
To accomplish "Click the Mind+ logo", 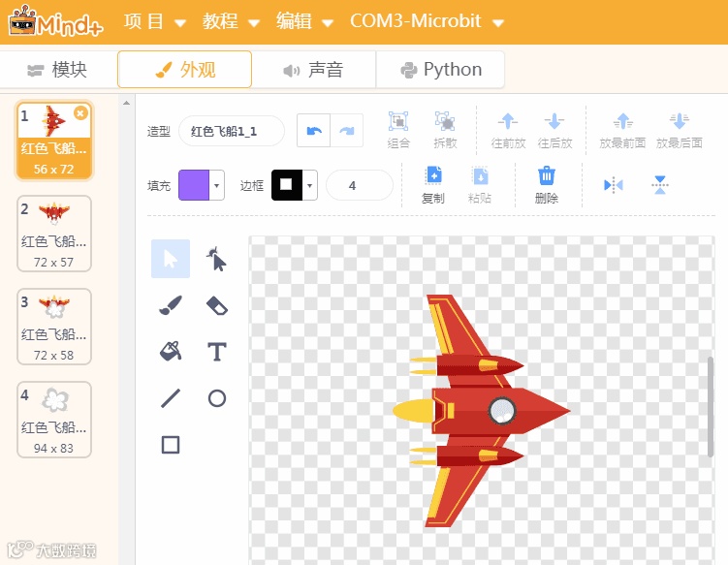I will (55, 22).
